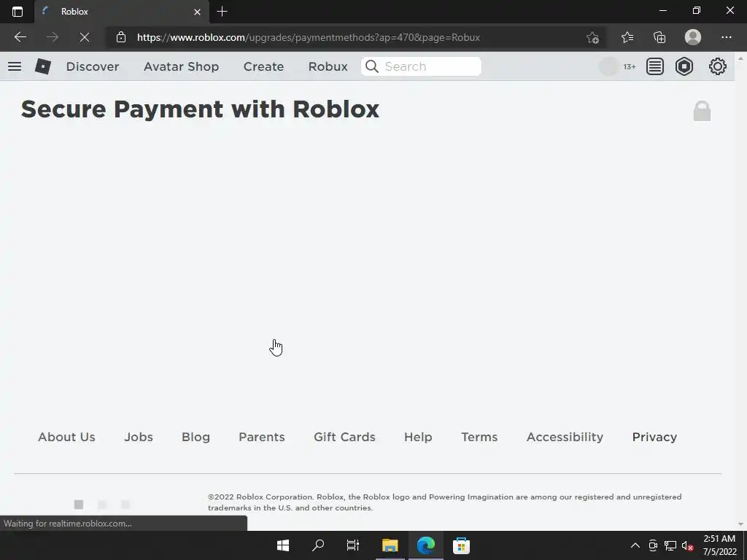Click the browser address bar URL
This screenshot has height=560, width=747.
point(309,37)
